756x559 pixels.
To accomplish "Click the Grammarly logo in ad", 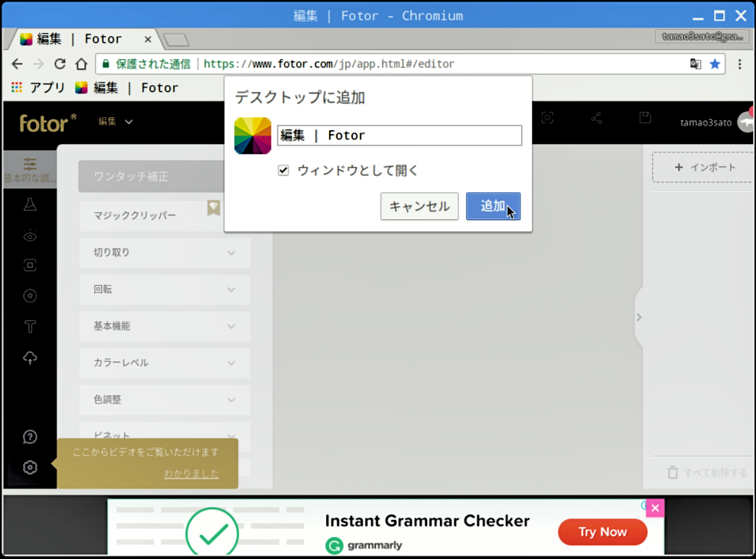I will click(x=364, y=545).
